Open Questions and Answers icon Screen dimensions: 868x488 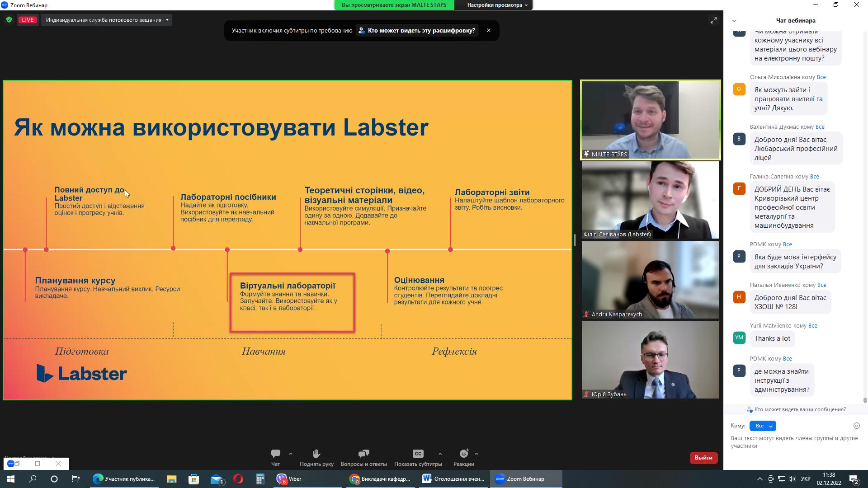tap(363, 454)
